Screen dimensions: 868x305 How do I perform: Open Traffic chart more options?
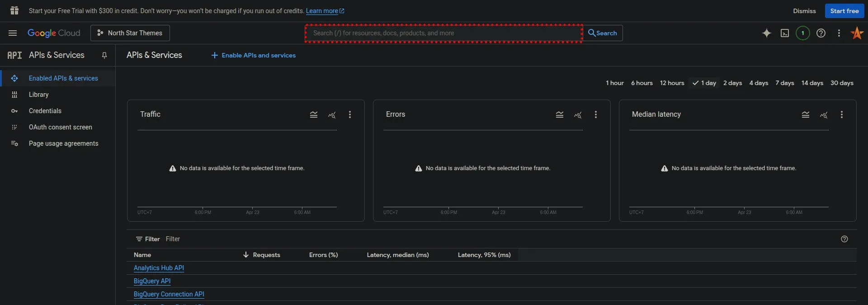click(x=350, y=114)
